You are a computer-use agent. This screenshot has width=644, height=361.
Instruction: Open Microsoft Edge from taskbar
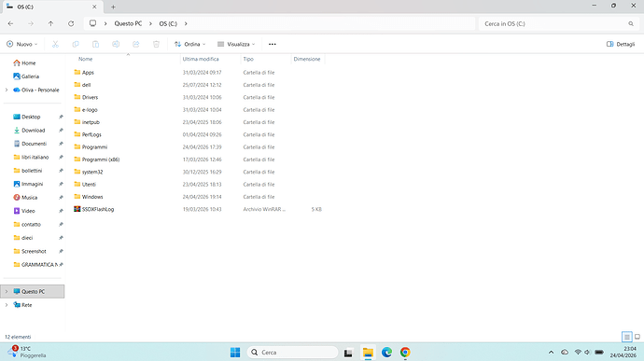click(386, 353)
